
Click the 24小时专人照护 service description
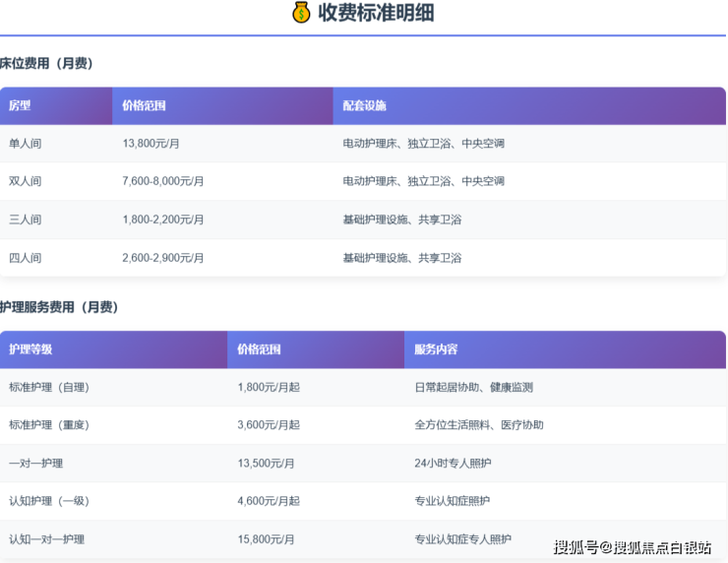[455, 463]
